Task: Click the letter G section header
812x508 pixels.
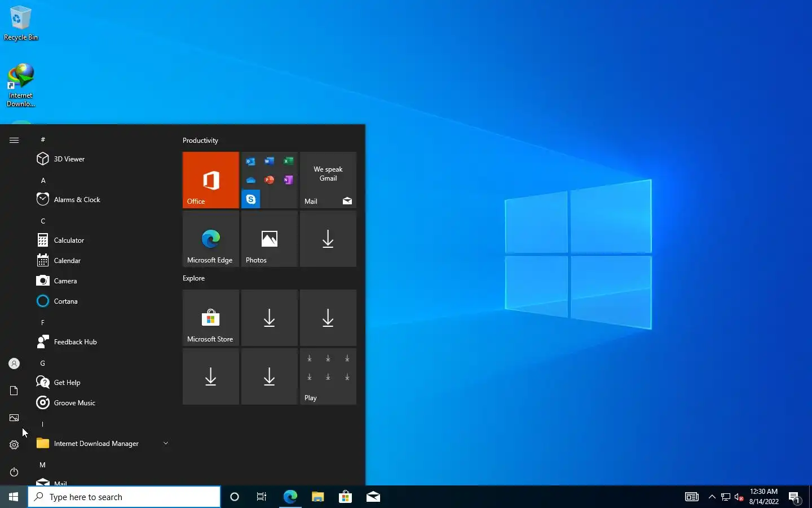Action: [43, 364]
